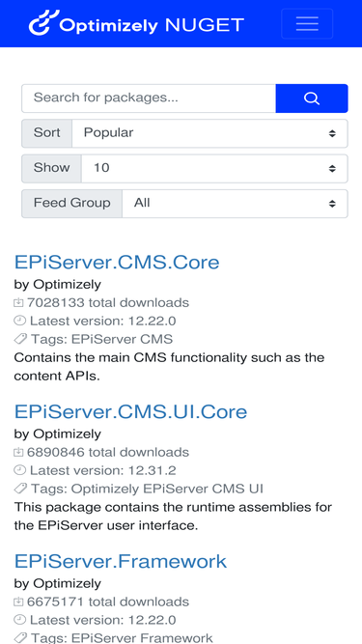Click the Feed Group label
The image size is (362, 644).
(71, 204)
